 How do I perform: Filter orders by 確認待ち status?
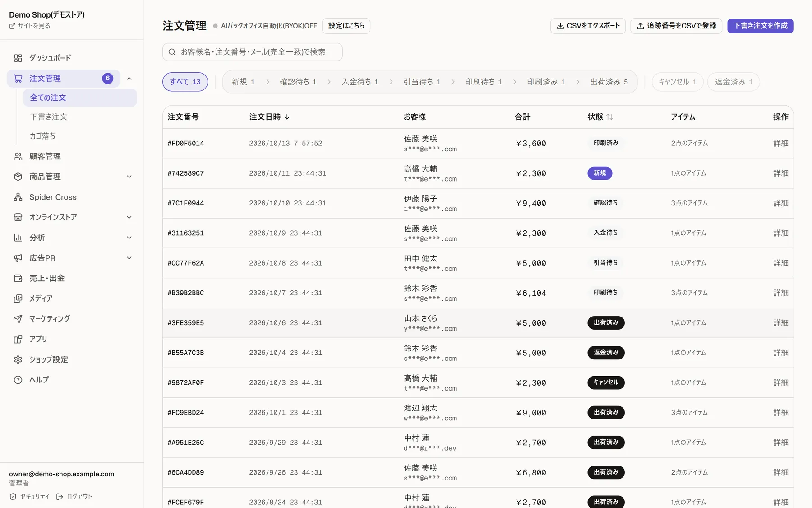coord(298,82)
